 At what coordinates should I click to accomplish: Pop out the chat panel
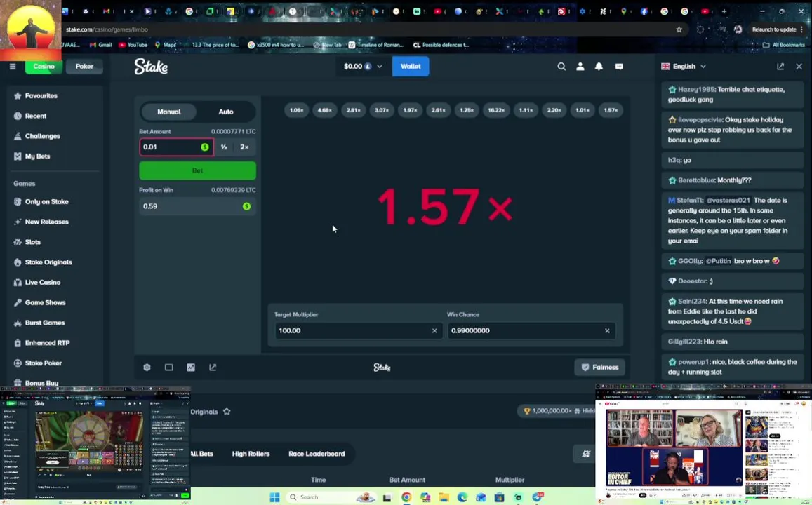pyautogui.click(x=780, y=66)
